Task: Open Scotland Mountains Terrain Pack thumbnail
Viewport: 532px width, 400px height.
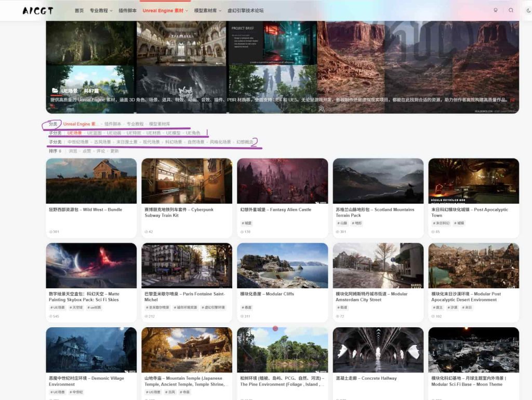Action: (378, 181)
